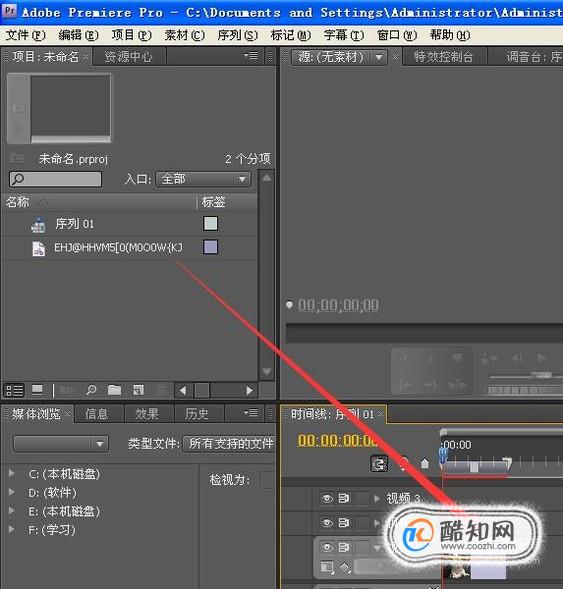Switch to the 资源中心 tab
The width and height of the screenshot is (563, 589).
[128, 57]
